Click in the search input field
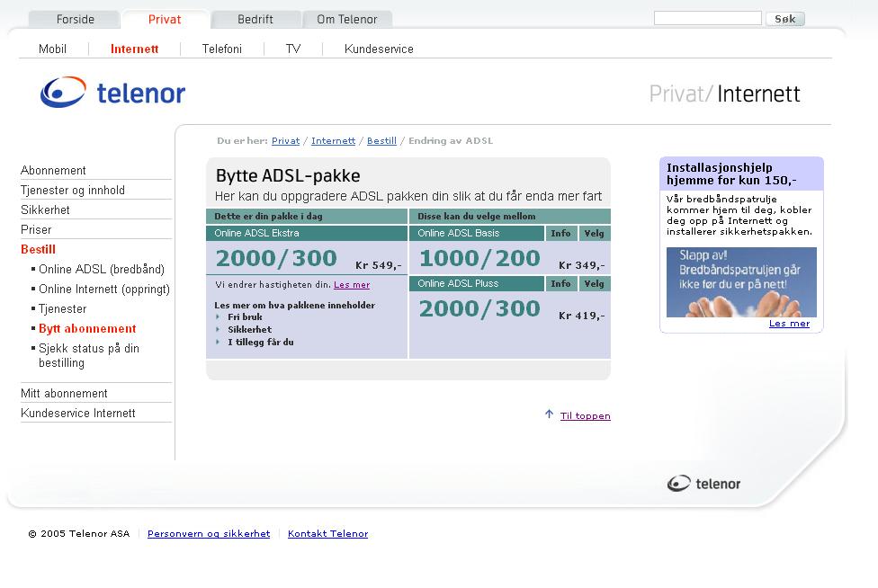Viewport: 878px width, 588px height. (708, 19)
